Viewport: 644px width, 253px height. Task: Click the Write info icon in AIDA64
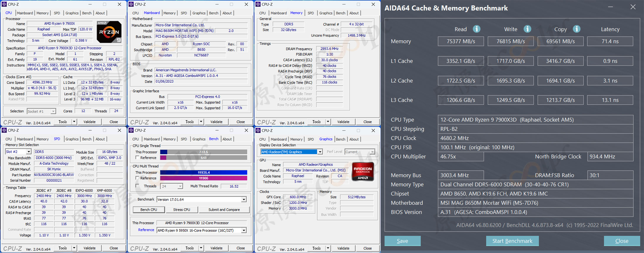[527, 29]
